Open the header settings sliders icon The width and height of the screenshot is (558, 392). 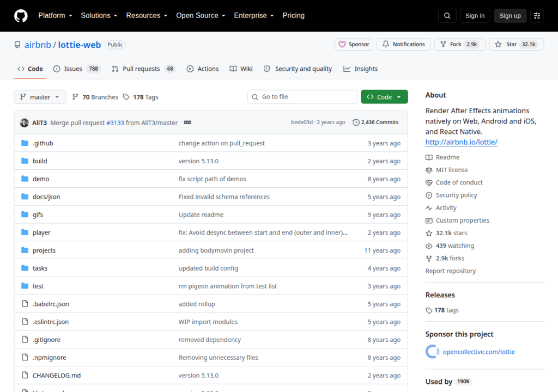pyautogui.click(x=537, y=16)
